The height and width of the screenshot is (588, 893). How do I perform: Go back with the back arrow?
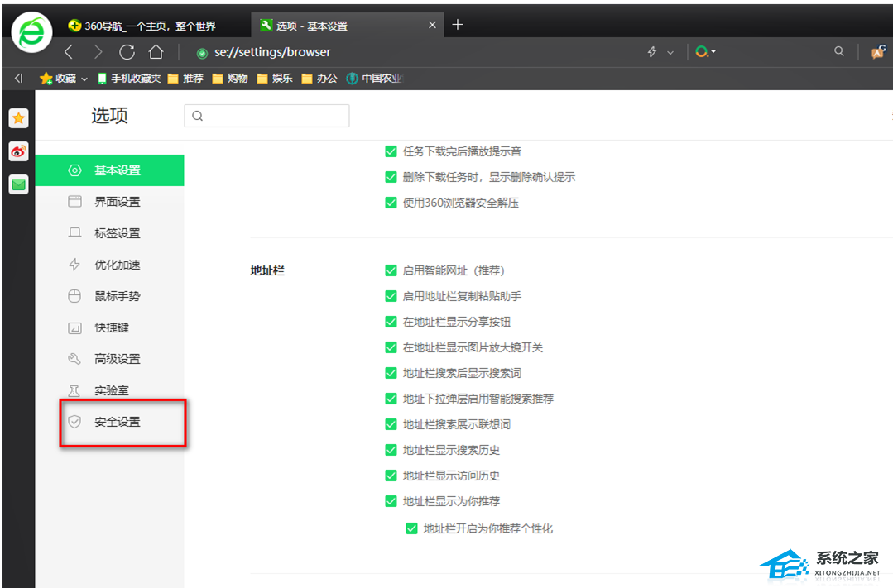[x=69, y=52]
